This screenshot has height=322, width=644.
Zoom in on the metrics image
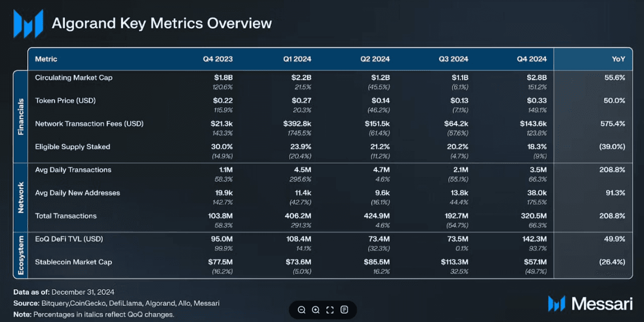pos(315,310)
